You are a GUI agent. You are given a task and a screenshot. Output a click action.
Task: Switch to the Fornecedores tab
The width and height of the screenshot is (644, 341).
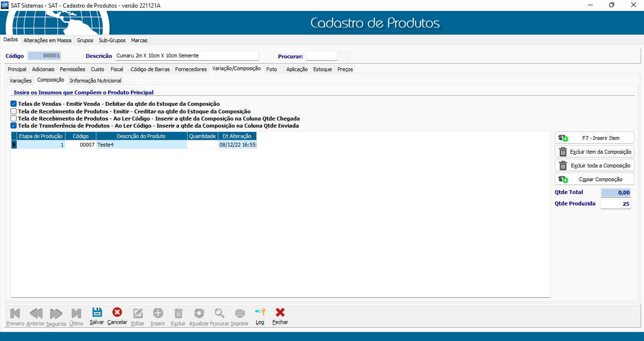click(x=191, y=69)
